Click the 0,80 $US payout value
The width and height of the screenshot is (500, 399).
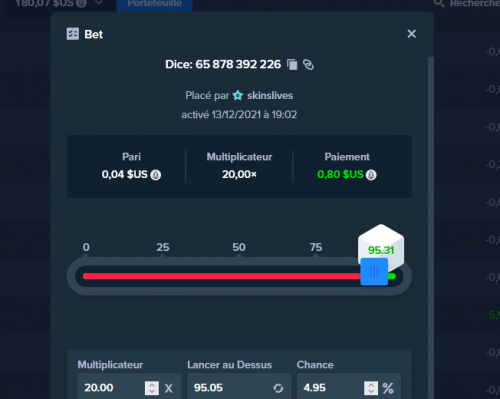tap(340, 174)
